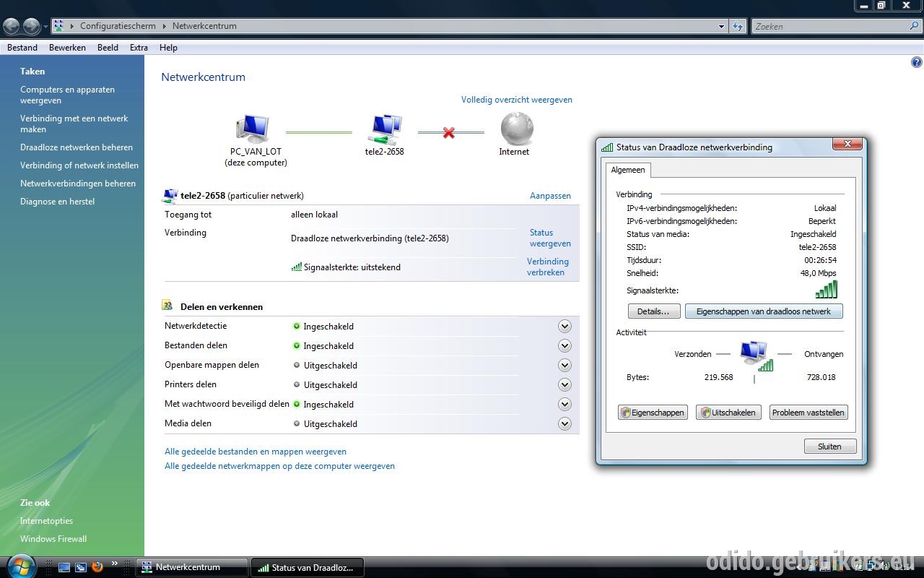This screenshot has width=924, height=578.
Task: Open Diagnose en herstel
Action: click(x=57, y=202)
